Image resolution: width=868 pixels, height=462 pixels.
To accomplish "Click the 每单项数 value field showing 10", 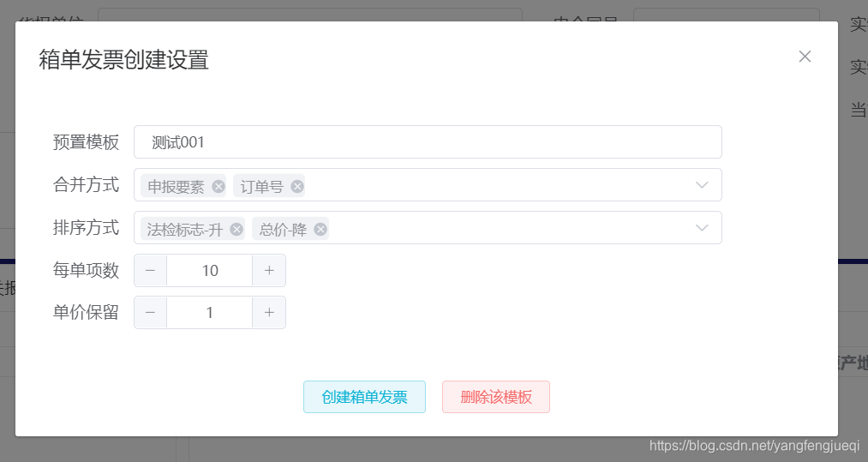I will pos(210,270).
